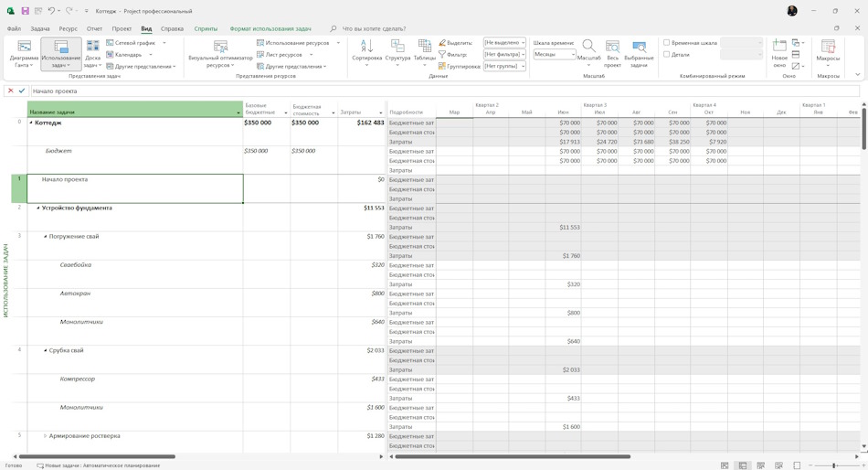Open the Шкала времени Месяцы dropdown
Image resolution: width=868 pixels, height=470 pixels.
click(x=555, y=54)
